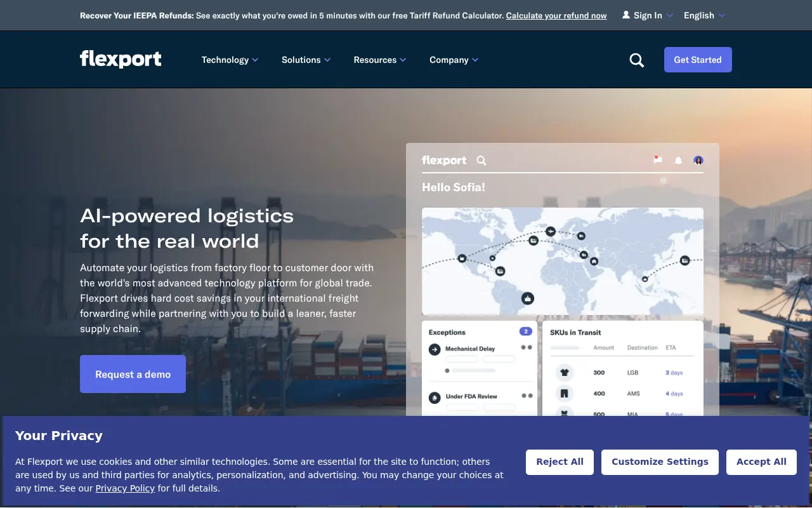The height and width of the screenshot is (508, 812).
Task: Open the English language selector
Action: (x=703, y=15)
